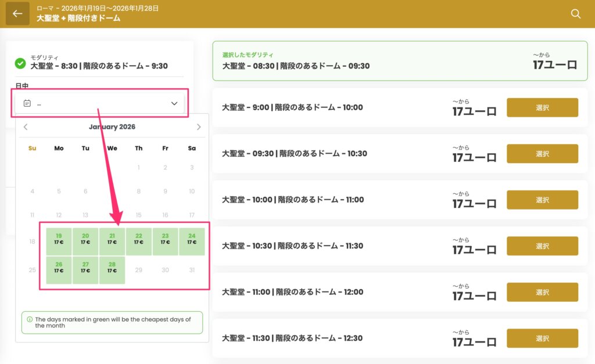Open search with the magnifier icon
The image size is (595, 364).
point(575,14)
